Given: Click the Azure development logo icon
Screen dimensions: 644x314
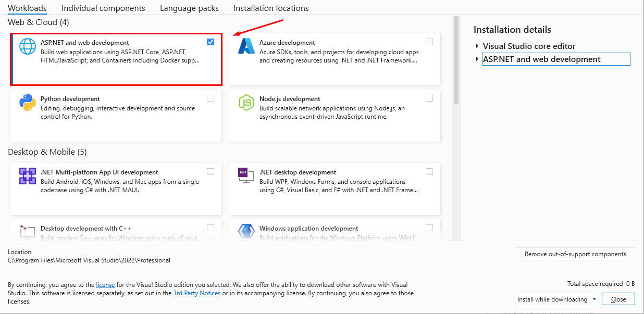Looking at the screenshot, I should (245, 47).
